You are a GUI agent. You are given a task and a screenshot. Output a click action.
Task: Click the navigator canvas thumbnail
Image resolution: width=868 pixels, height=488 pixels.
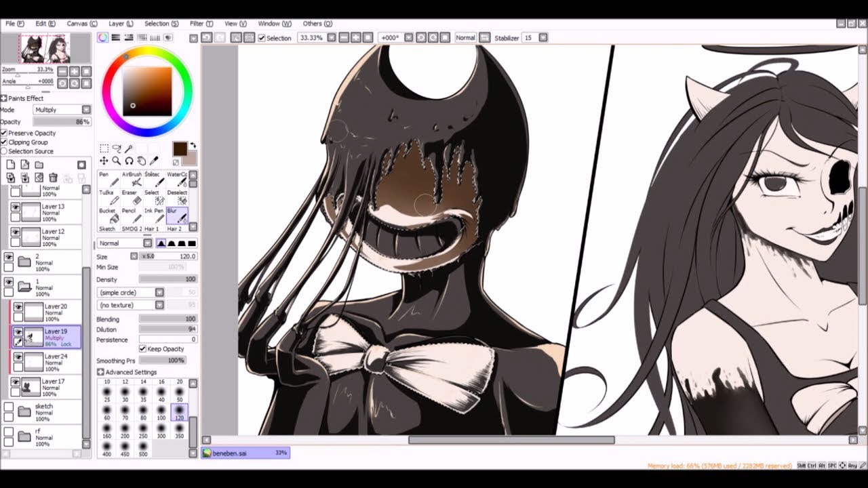point(45,48)
